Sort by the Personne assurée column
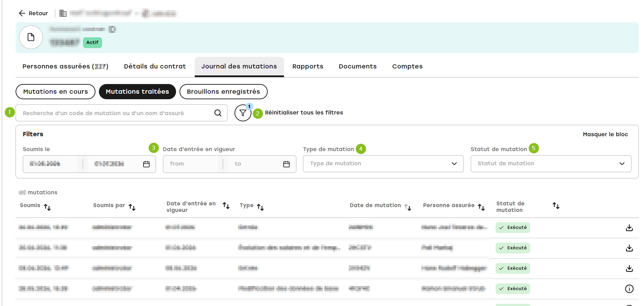Viewport: 644px width, 306px height. point(481,207)
